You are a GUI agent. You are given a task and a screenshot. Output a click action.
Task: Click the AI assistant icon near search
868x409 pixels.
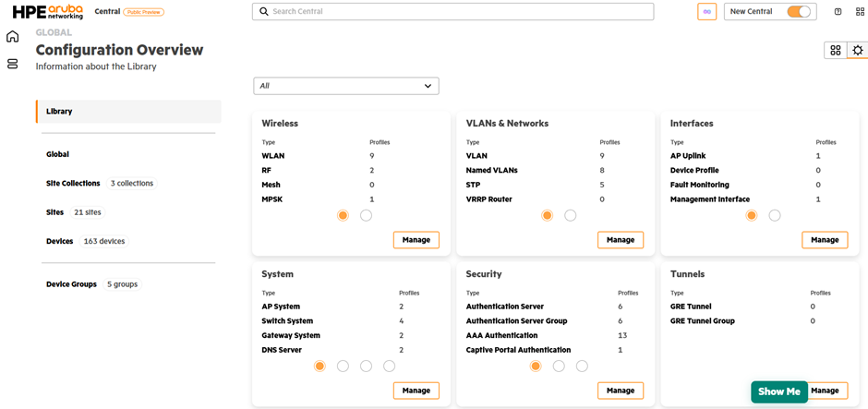[x=706, y=12]
